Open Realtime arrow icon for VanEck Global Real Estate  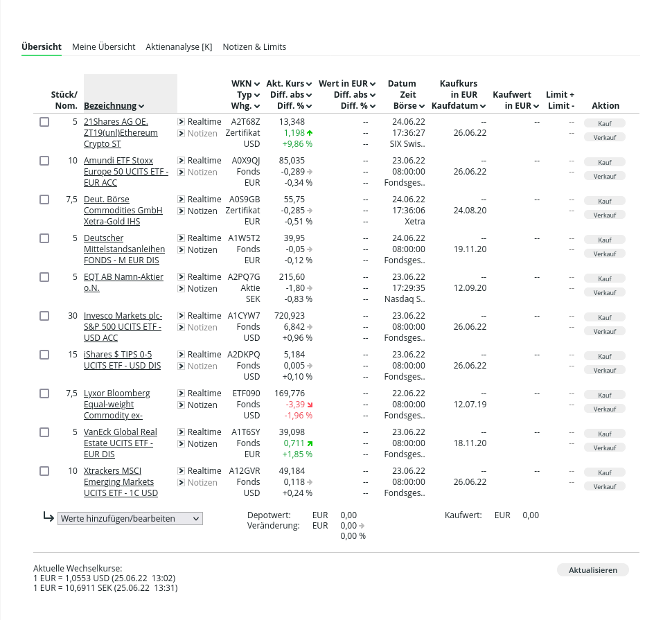click(182, 432)
